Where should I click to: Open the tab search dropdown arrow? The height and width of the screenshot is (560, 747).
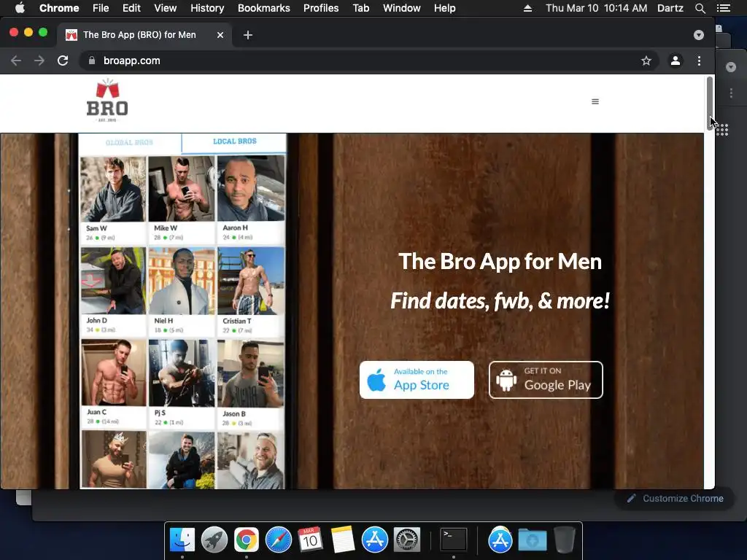(x=698, y=35)
